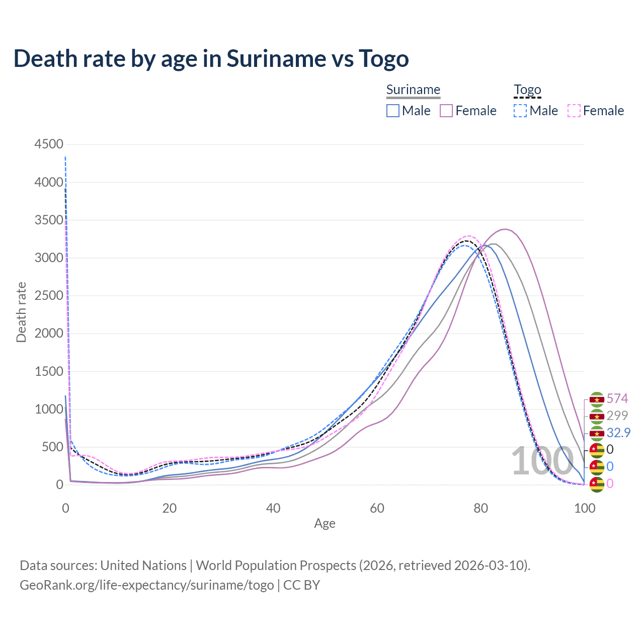This screenshot has height=644, width=644.
Task: Click the Togo flag beside the black 0
Action: tap(597, 449)
